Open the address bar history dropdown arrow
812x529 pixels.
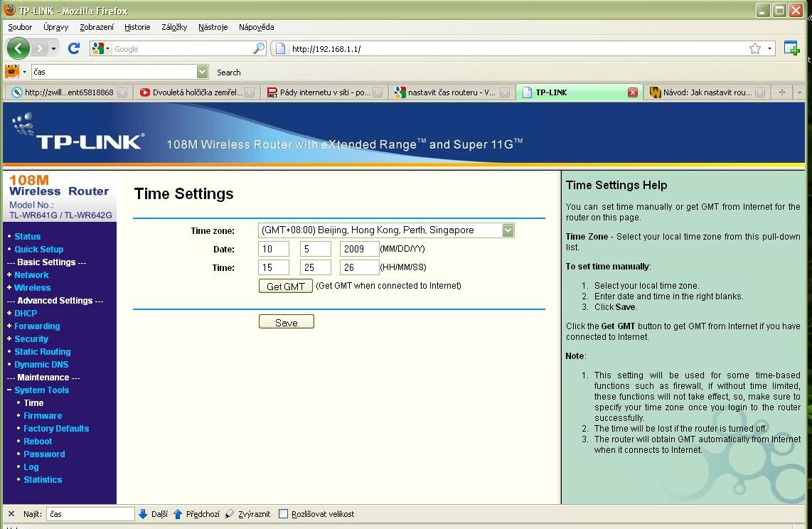(769, 48)
